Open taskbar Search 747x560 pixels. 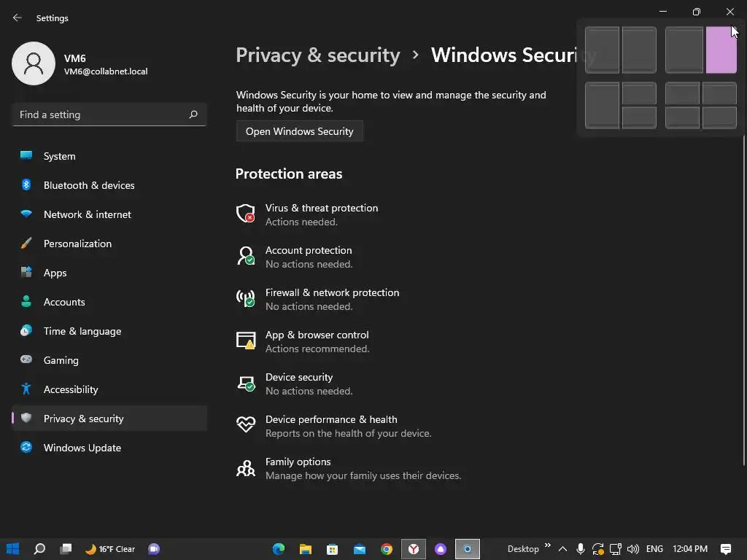click(x=39, y=549)
